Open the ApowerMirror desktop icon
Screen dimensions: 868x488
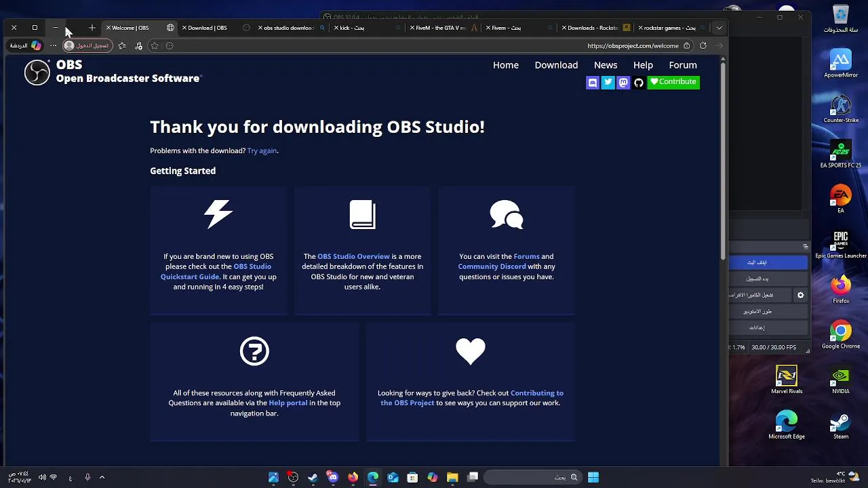(x=841, y=64)
